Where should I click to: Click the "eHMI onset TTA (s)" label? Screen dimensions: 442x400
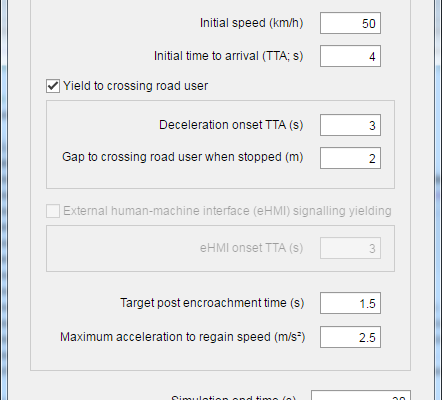[252, 248]
